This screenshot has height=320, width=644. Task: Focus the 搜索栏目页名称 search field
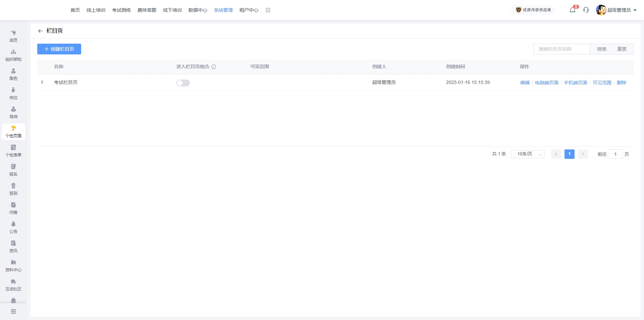pyautogui.click(x=561, y=49)
